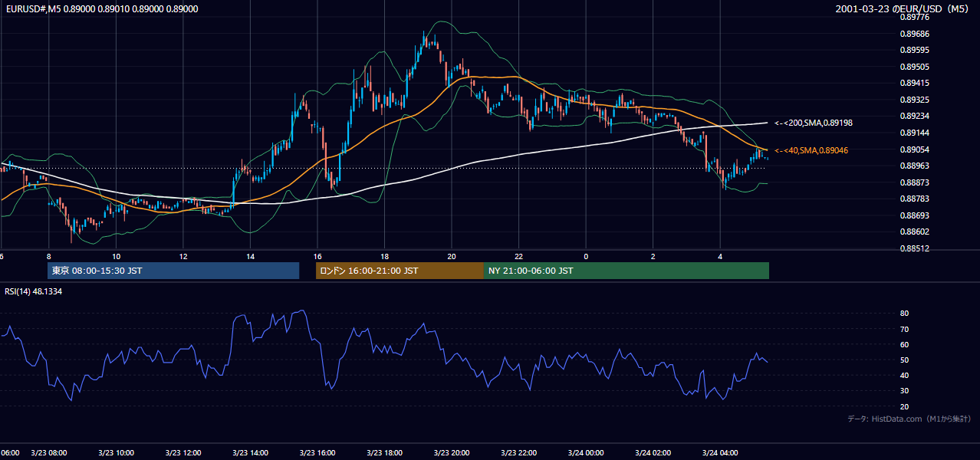Click RSI axis level 60
The height and width of the screenshot is (460, 980).
tap(904, 344)
